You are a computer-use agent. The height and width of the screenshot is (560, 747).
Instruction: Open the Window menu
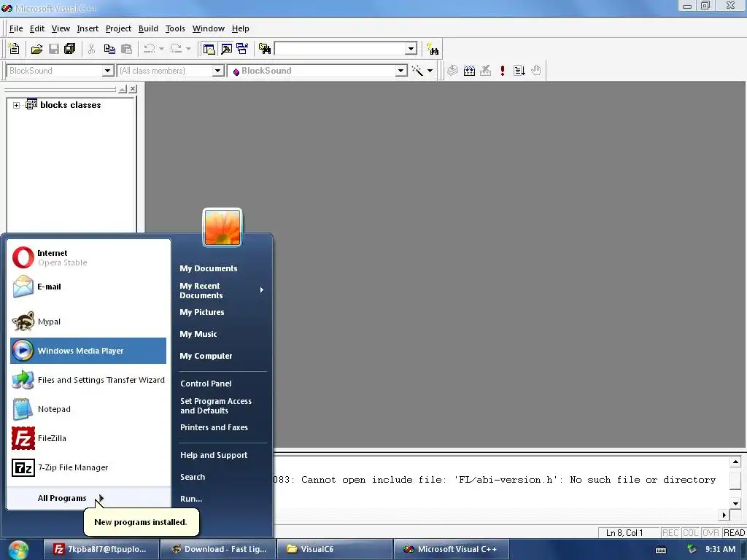[208, 28]
